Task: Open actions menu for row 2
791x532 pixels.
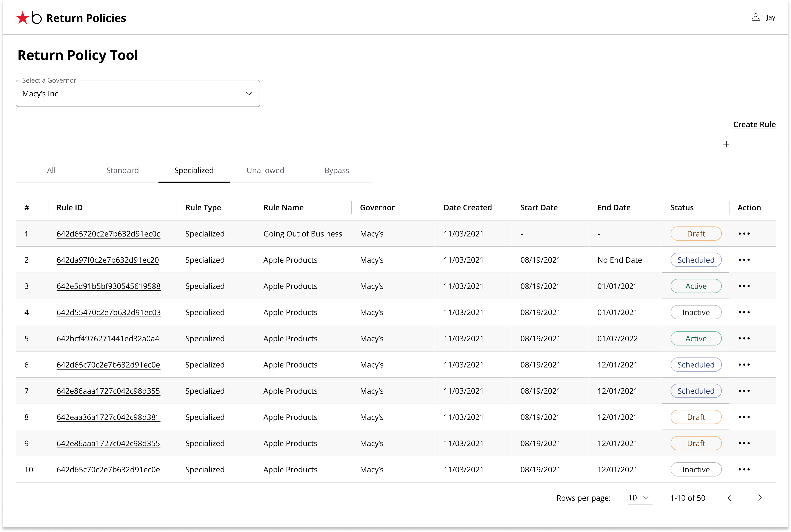Action: point(744,260)
